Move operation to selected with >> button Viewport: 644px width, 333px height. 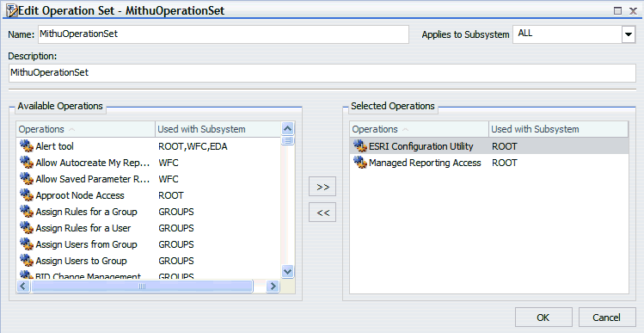tap(322, 187)
